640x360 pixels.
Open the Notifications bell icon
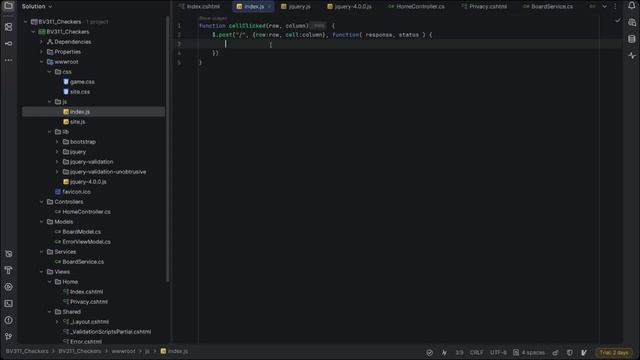[x=631, y=5]
